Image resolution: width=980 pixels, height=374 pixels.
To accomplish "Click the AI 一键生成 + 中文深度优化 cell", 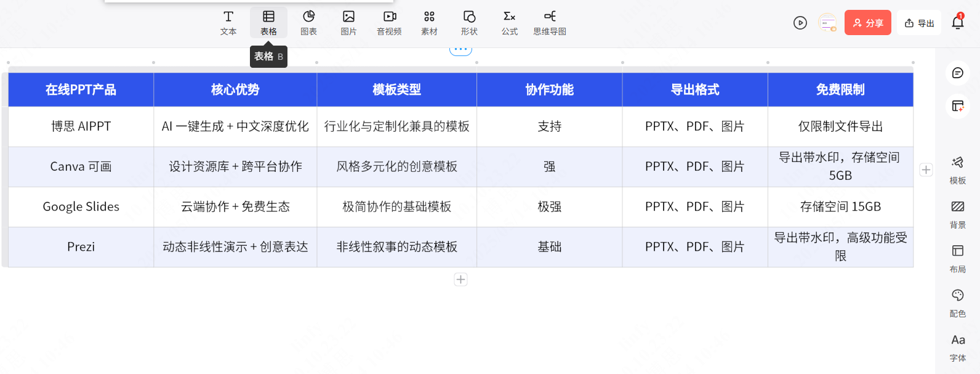I will coord(235,126).
